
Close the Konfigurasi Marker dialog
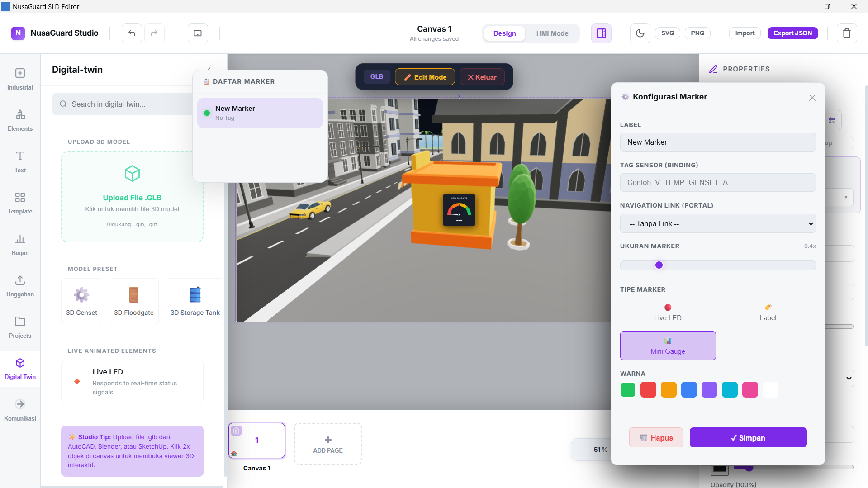coord(812,98)
